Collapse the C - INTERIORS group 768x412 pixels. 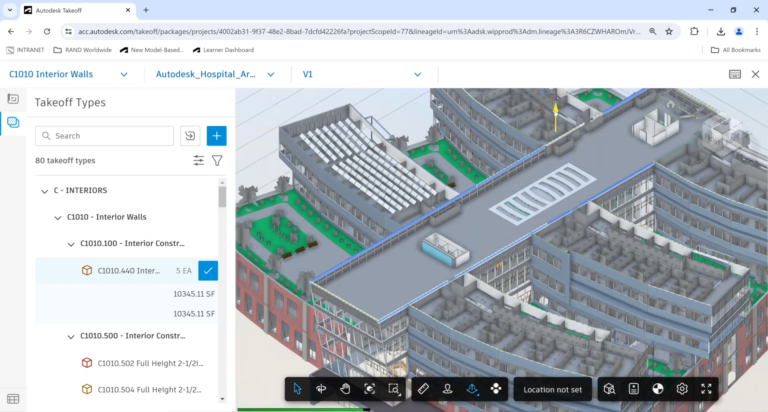[45, 191]
